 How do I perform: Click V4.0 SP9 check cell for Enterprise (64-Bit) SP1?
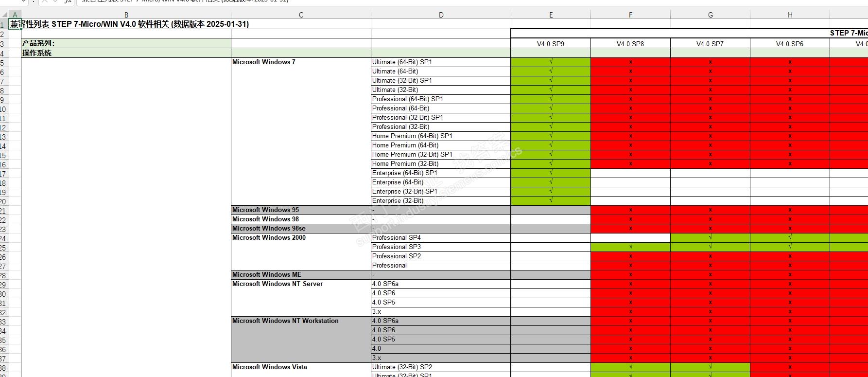[551, 173]
